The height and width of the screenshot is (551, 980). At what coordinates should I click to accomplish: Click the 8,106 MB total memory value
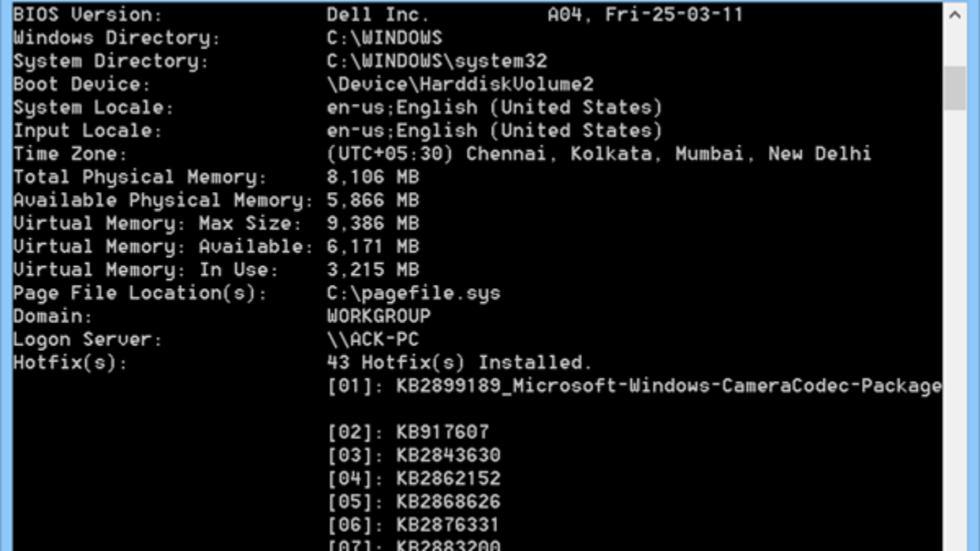point(372,177)
